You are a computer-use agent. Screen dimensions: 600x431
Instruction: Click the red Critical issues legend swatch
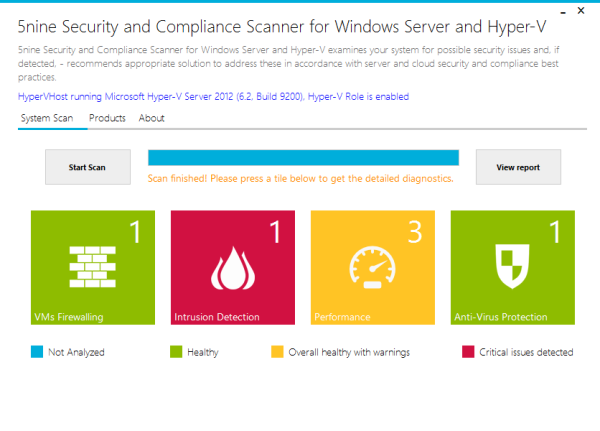point(467,352)
